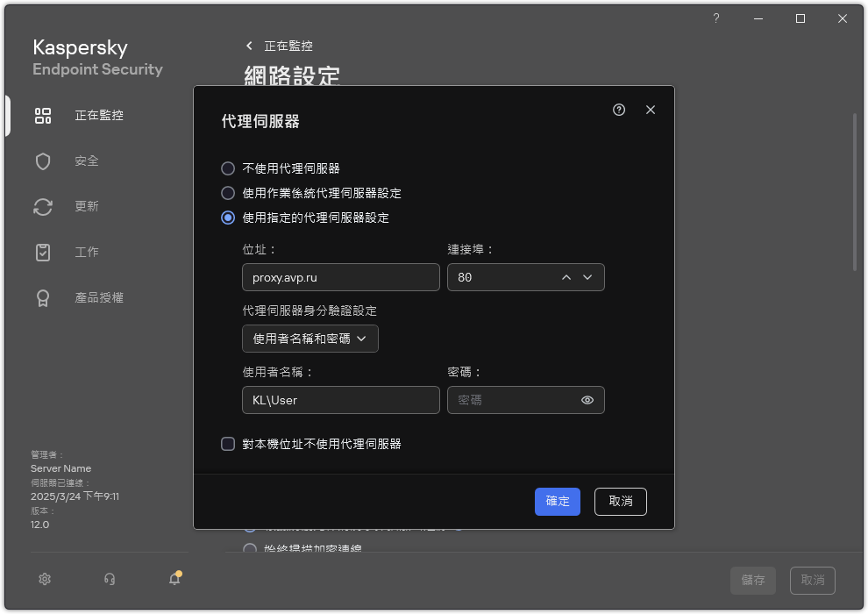Click the support headset icon
868x614 pixels.
pyautogui.click(x=109, y=579)
